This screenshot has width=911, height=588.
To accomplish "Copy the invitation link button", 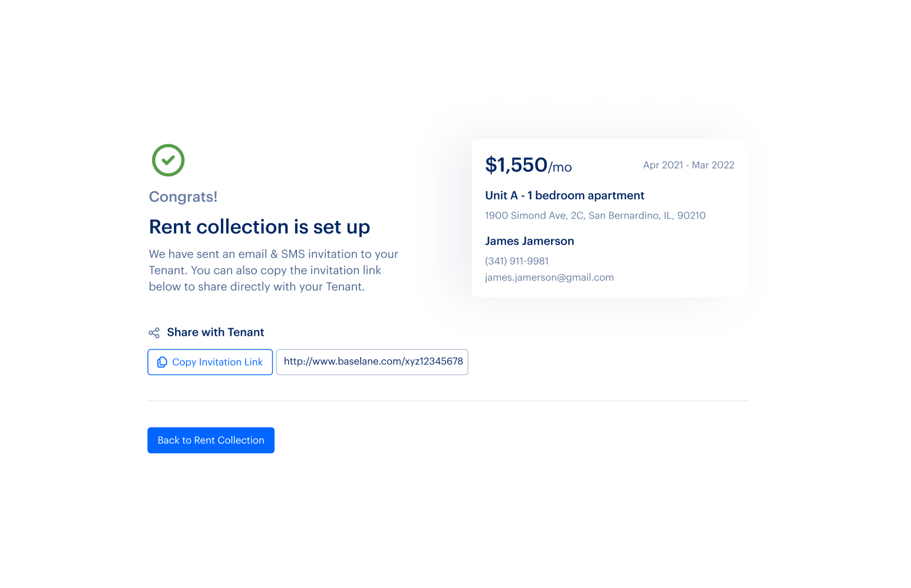I will [210, 362].
